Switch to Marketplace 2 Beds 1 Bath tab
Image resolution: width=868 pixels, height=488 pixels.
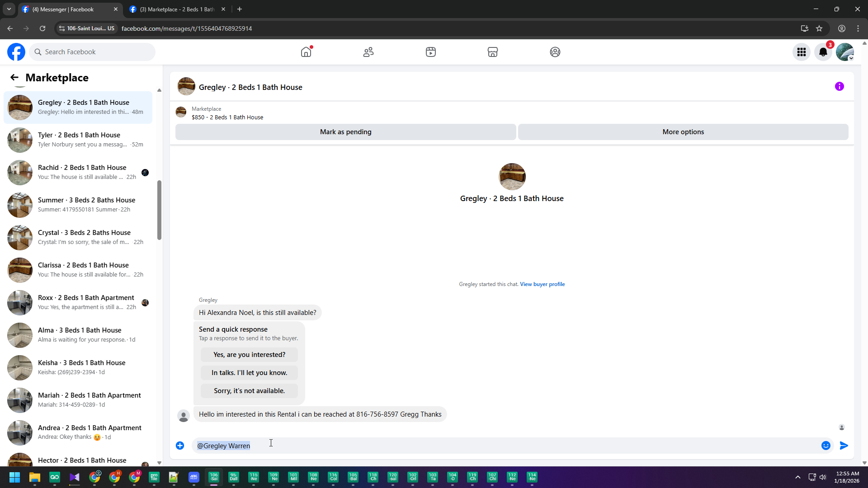click(x=176, y=9)
